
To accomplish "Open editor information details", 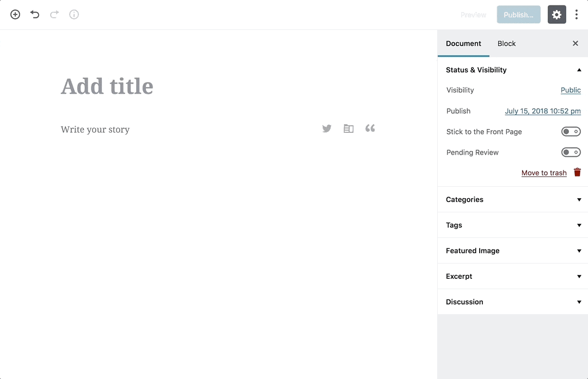I will [x=73, y=15].
